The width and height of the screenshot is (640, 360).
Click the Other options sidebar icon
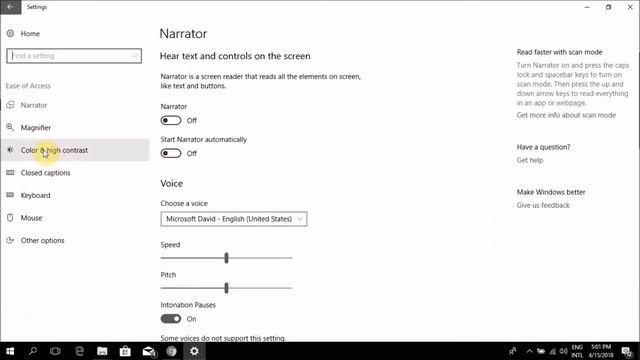coord(10,240)
